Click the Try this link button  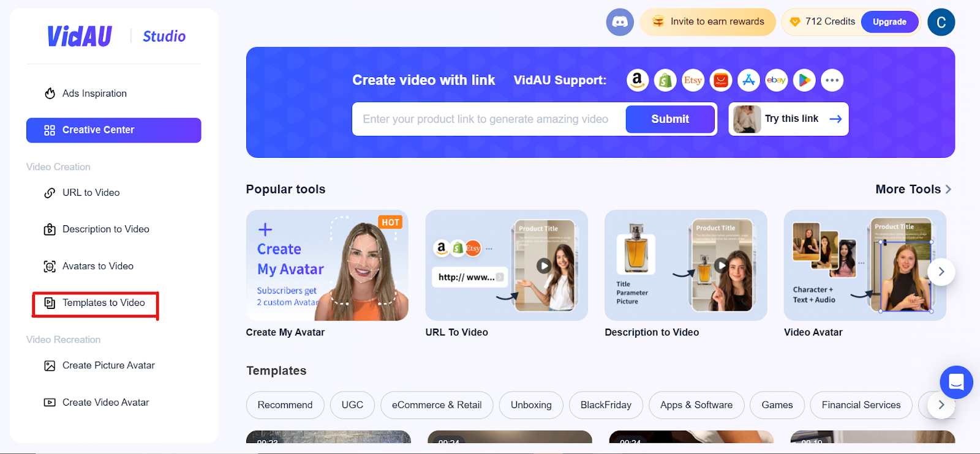(x=788, y=119)
